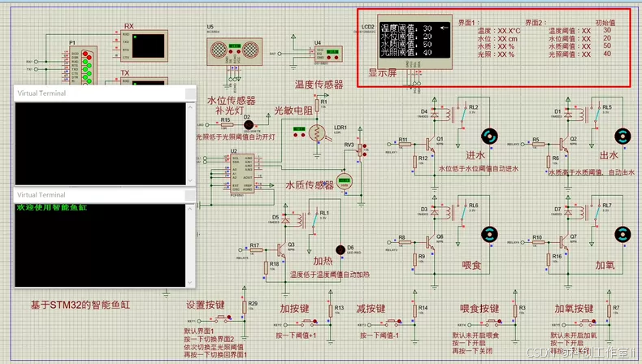Toggle the 加氧按键 push button switch
Screen dimensions: 642x364
click(x=586, y=322)
